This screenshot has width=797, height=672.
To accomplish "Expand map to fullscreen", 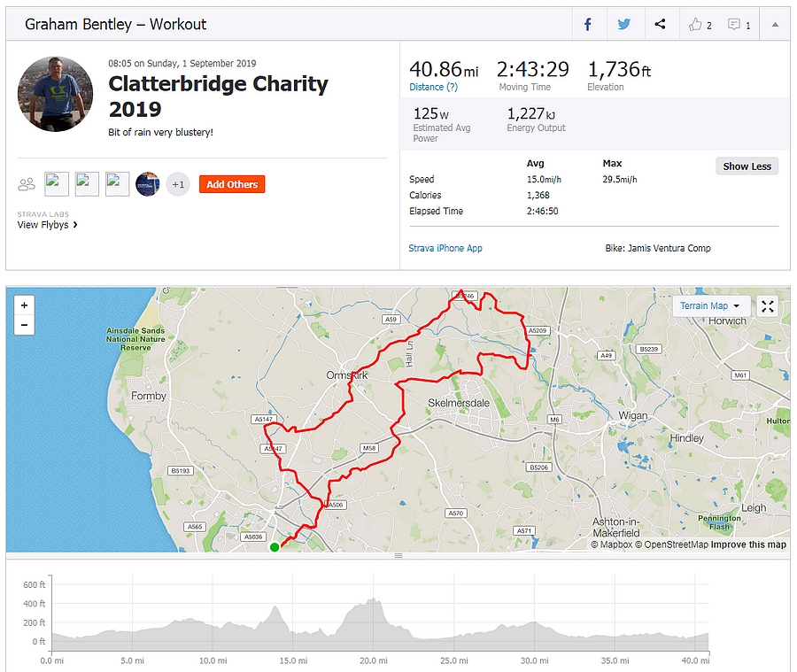I will tap(768, 306).
